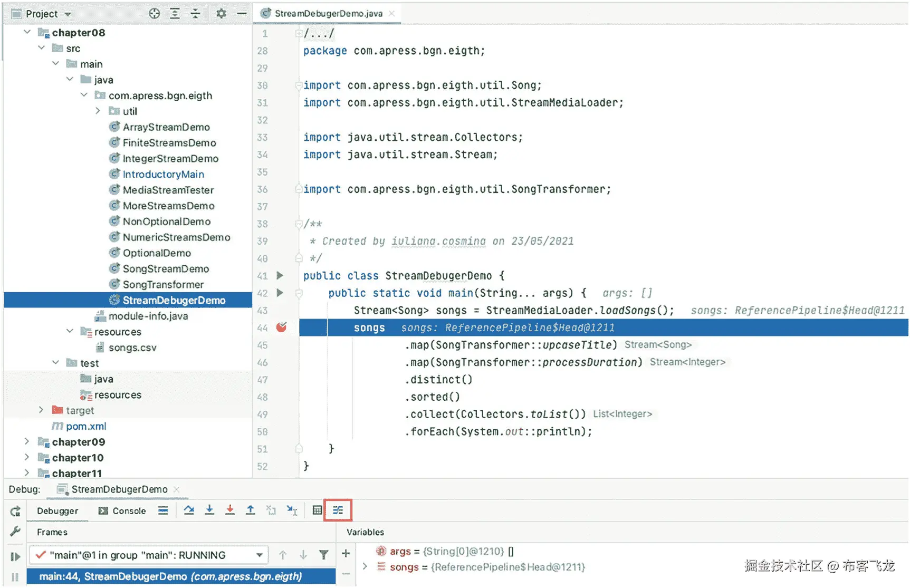Select the main:44 StreamDebugerDemo stack frame

tap(181, 576)
